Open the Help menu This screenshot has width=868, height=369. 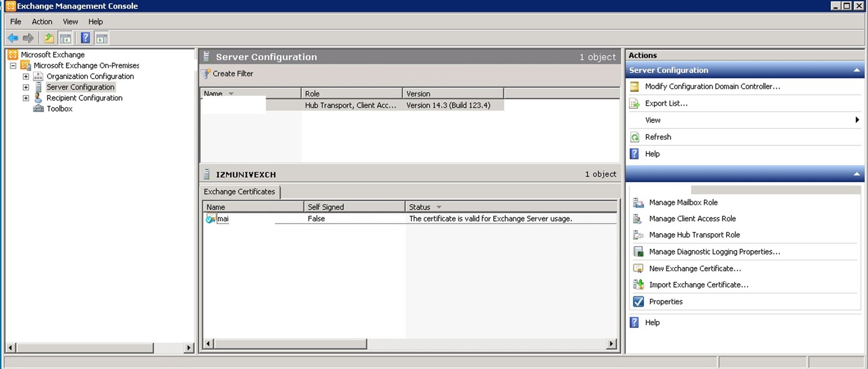(x=96, y=22)
